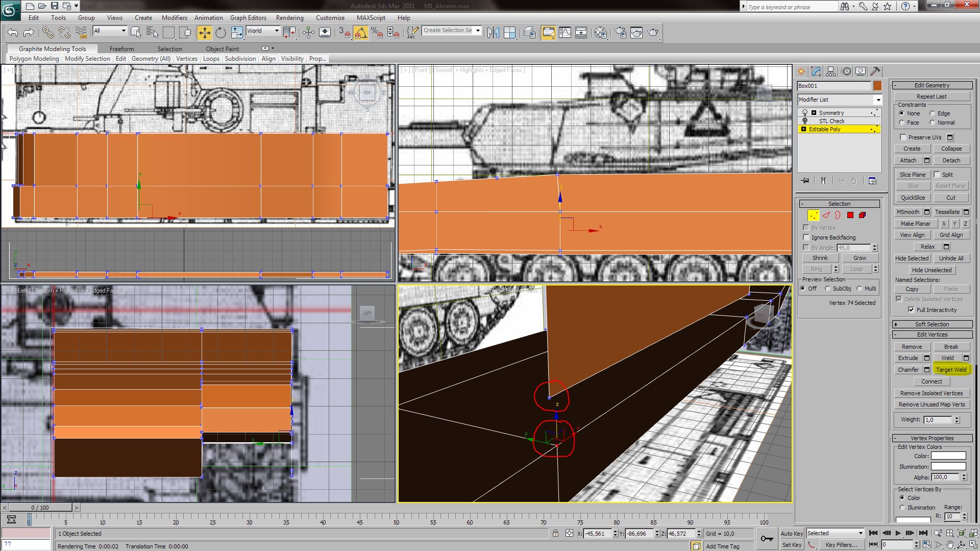Click the Undo arrow icon
Screen dimensions: 980x551
tap(13, 33)
